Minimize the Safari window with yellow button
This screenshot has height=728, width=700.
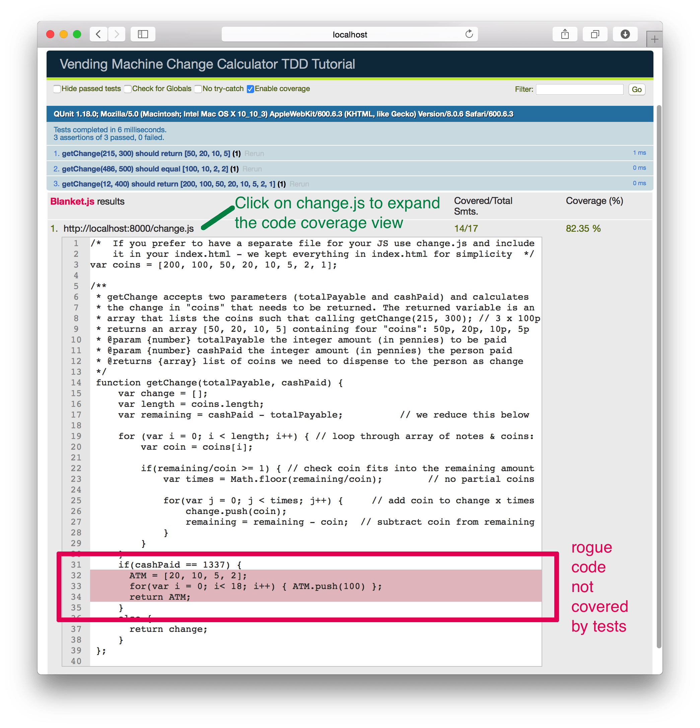(64, 34)
